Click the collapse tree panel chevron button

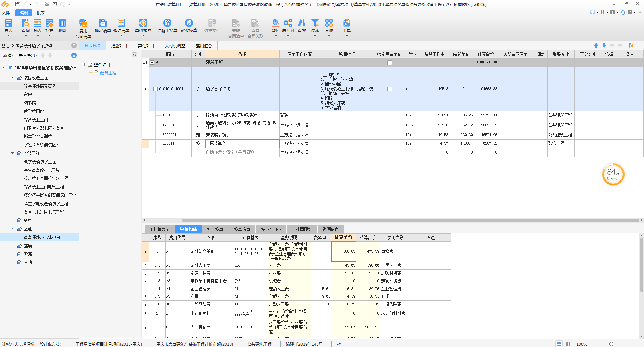[134, 55]
